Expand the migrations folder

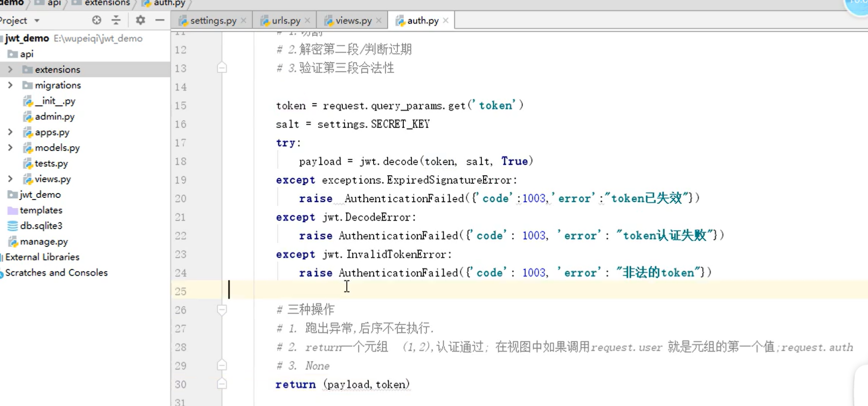[x=10, y=85]
